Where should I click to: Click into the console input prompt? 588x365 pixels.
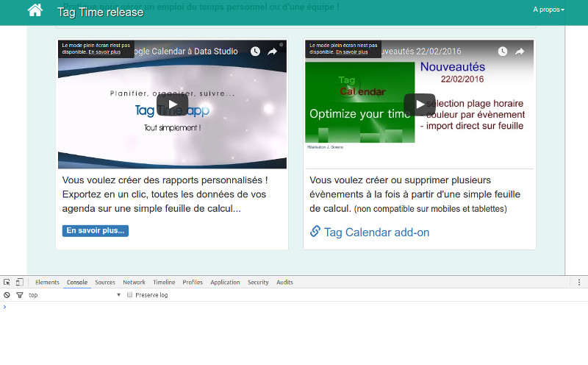[294, 307]
